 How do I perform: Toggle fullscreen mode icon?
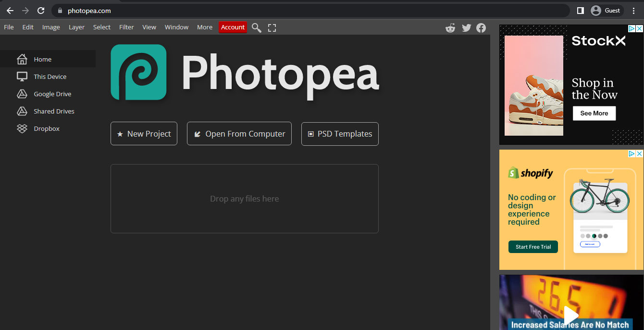(x=272, y=28)
